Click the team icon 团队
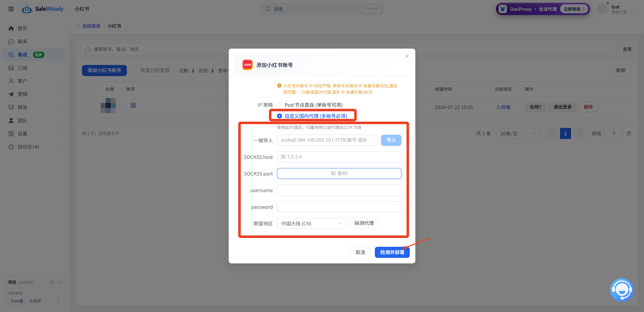The height and width of the screenshot is (312, 644). 11,121
